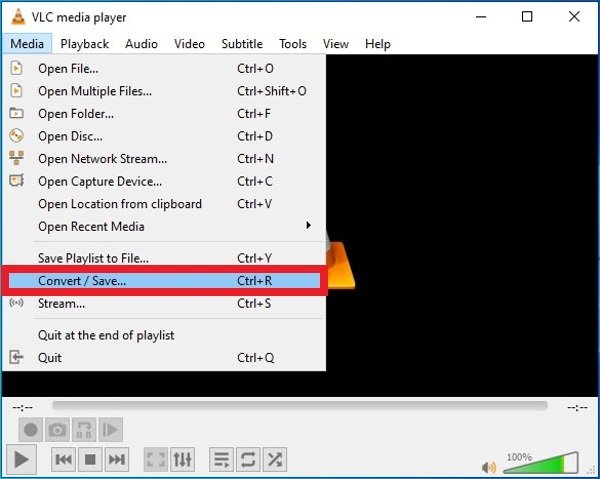Close the VLC media player window
Viewport: 600px width, 479px height.
point(574,16)
